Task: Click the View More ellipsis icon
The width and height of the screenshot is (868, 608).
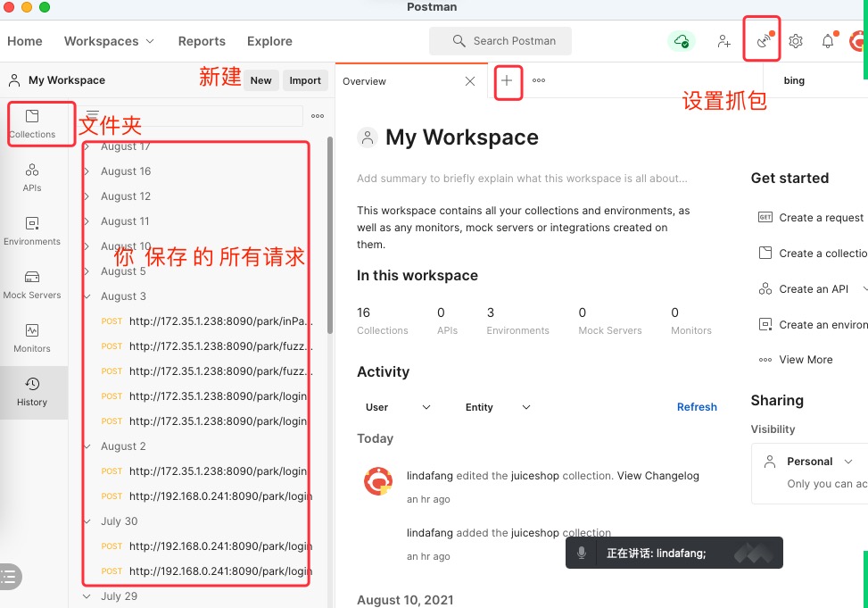Action: (x=765, y=360)
